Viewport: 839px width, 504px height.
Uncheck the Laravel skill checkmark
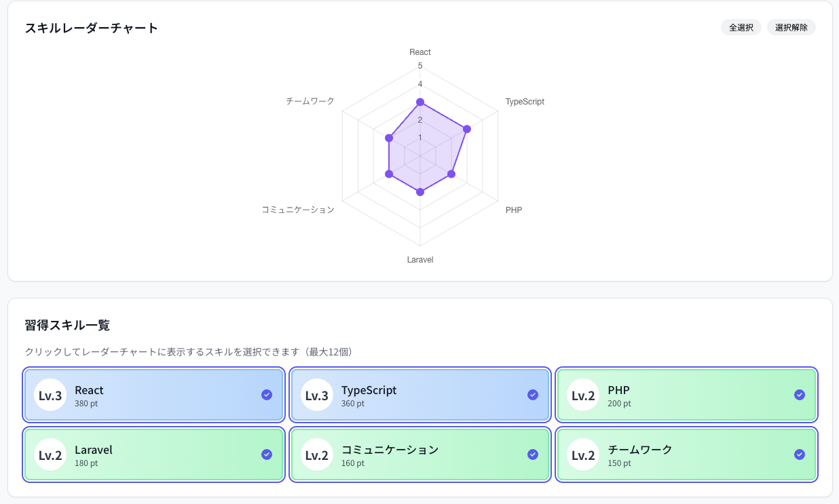[267, 454]
